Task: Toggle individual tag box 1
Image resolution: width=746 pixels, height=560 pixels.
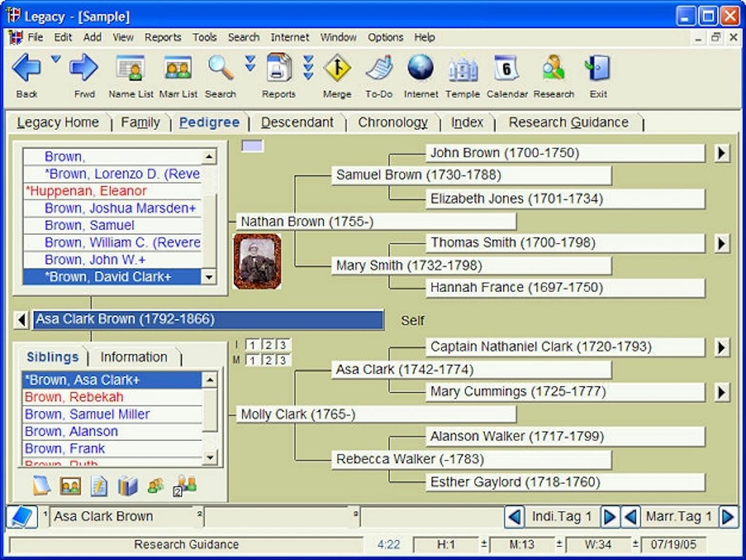Action: click(253, 345)
